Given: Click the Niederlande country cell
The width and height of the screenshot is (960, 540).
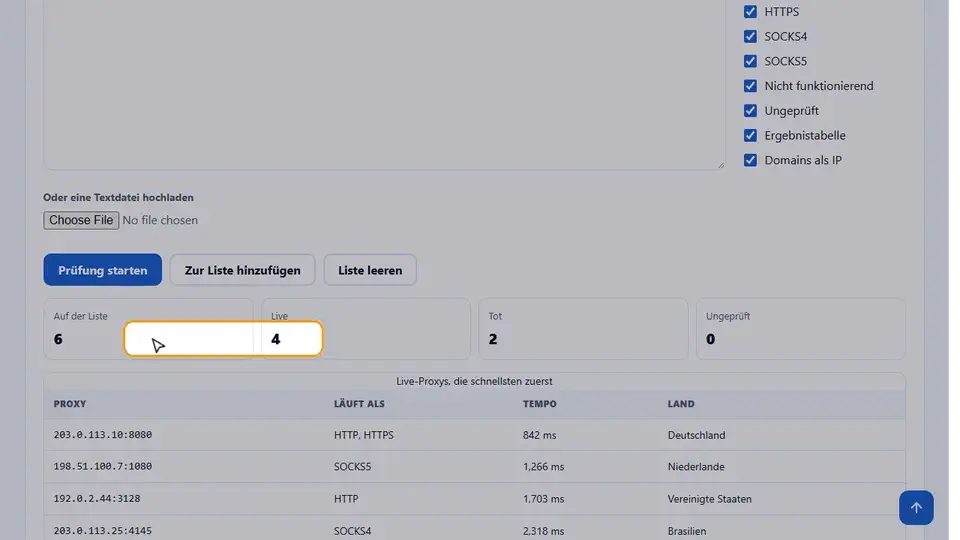Looking at the screenshot, I should 696,467.
